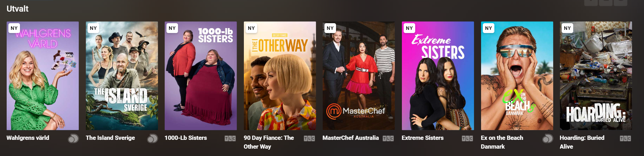
Task: Click the NY badge on the Other Way poster
Action: (251, 28)
